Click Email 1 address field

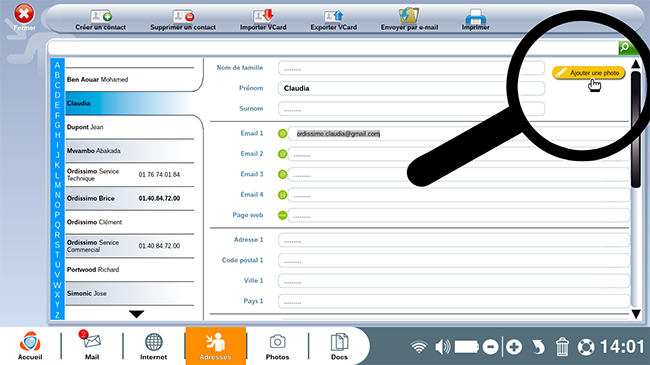click(x=459, y=134)
